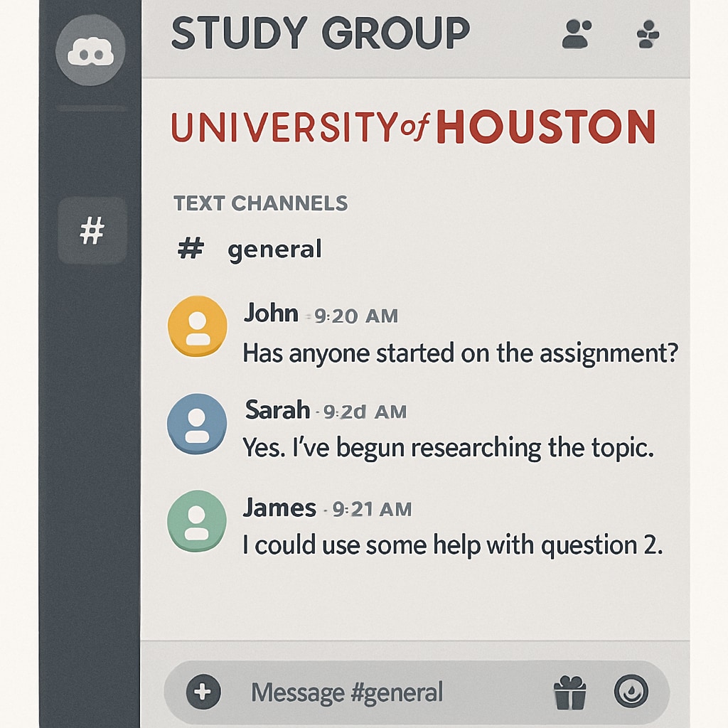Open the gift icon in message bar

pyautogui.click(x=570, y=692)
